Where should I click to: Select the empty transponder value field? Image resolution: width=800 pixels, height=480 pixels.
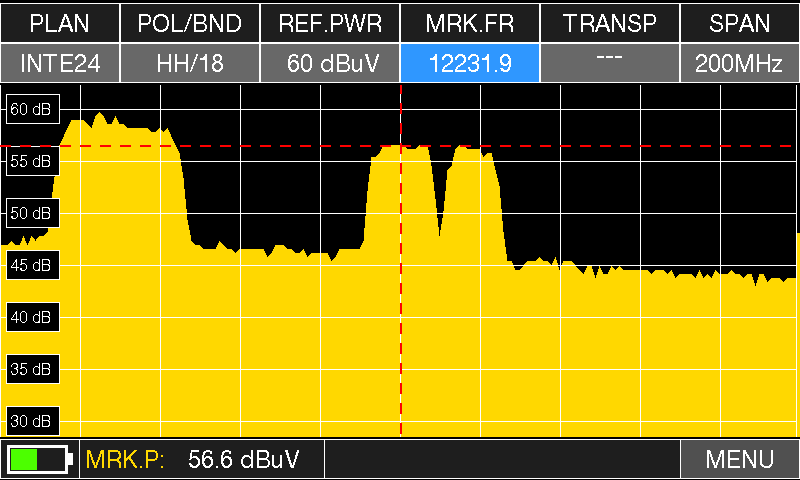(x=610, y=63)
